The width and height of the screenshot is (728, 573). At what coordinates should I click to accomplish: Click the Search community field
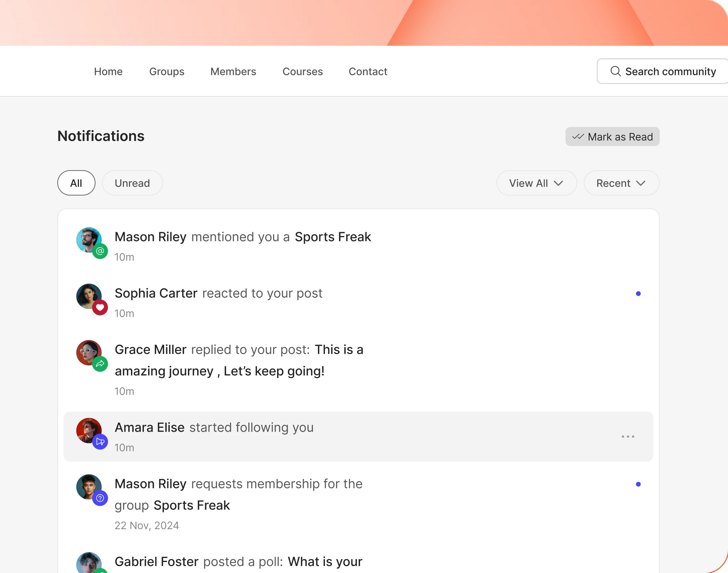tap(662, 71)
